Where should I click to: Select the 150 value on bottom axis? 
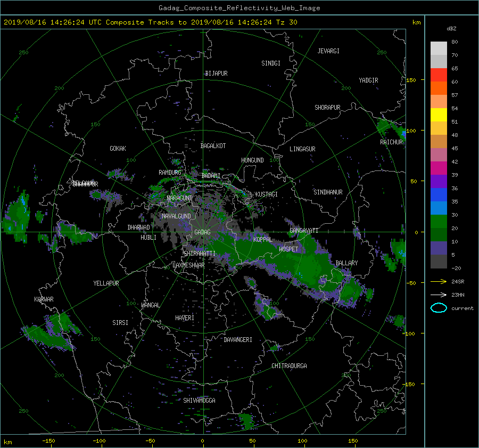353,441
